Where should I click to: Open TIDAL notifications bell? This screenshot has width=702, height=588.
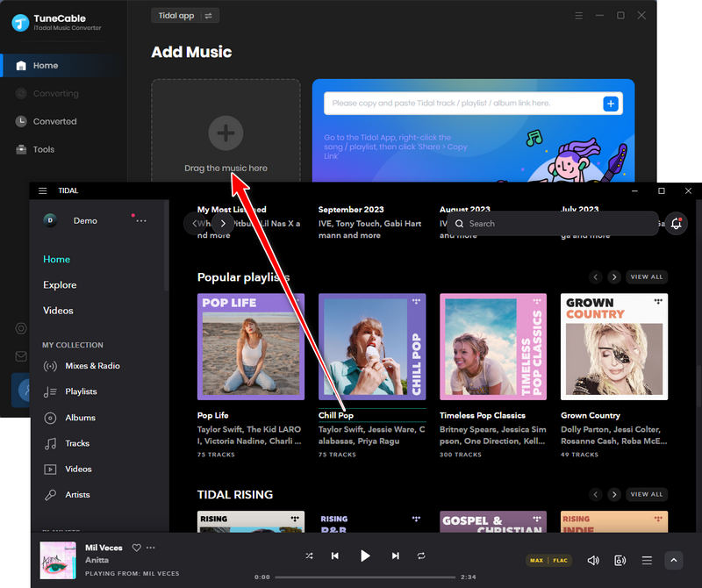[676, 224]
